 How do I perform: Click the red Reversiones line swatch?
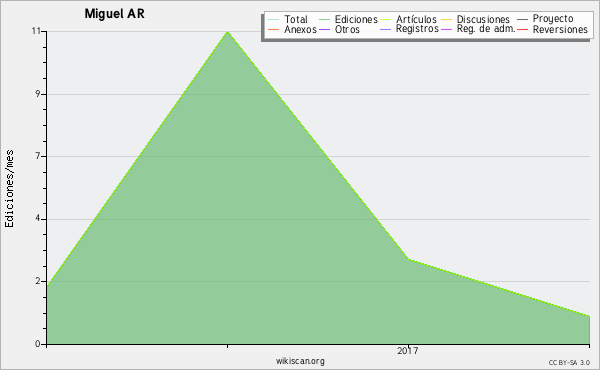coord(522,30)
